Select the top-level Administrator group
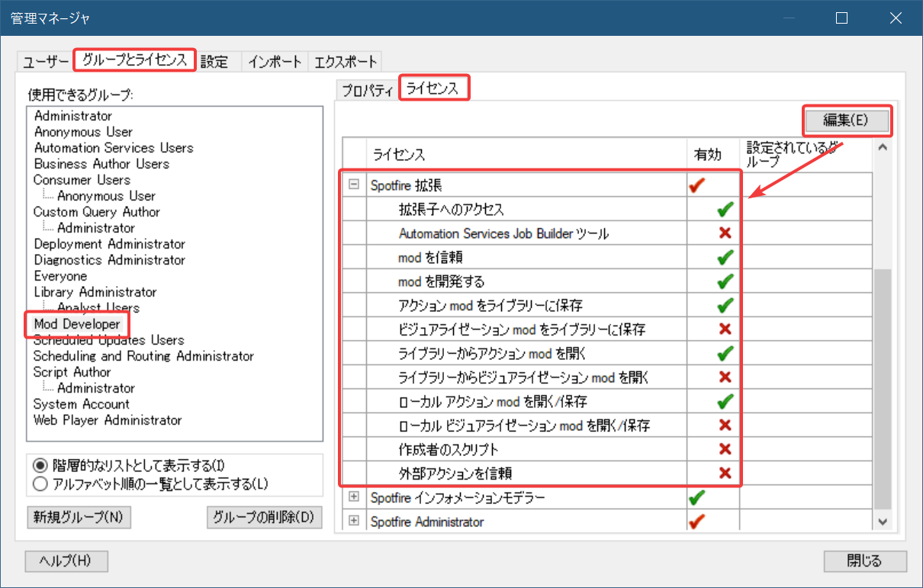Screen dimensions: 923x588 point(73,116)
